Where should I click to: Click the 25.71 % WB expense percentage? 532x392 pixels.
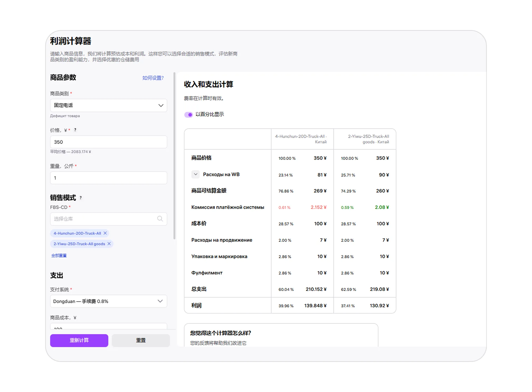348,175
